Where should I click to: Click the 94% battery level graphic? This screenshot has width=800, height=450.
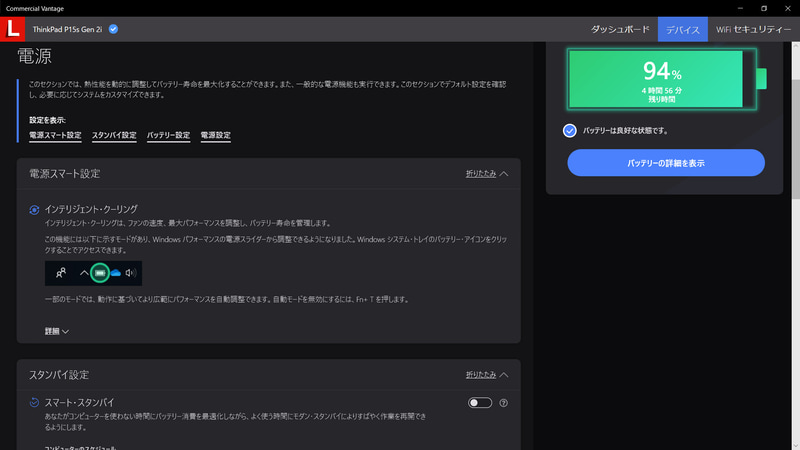[667, 79]
